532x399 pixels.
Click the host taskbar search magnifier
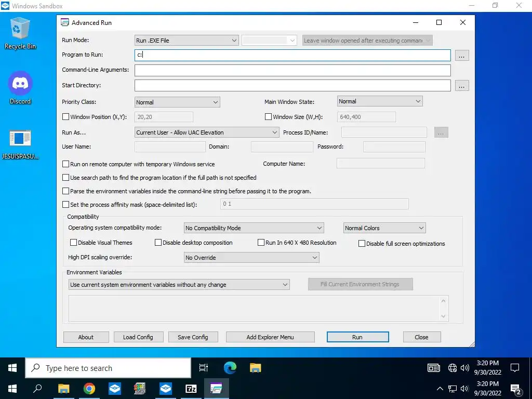click(x=37, y=389)
